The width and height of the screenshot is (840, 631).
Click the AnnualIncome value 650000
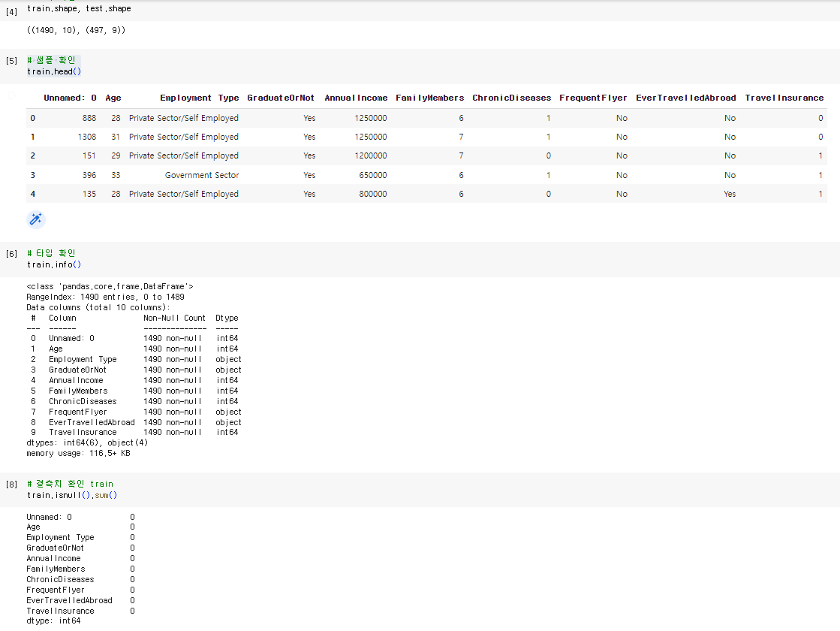(373, 175)
